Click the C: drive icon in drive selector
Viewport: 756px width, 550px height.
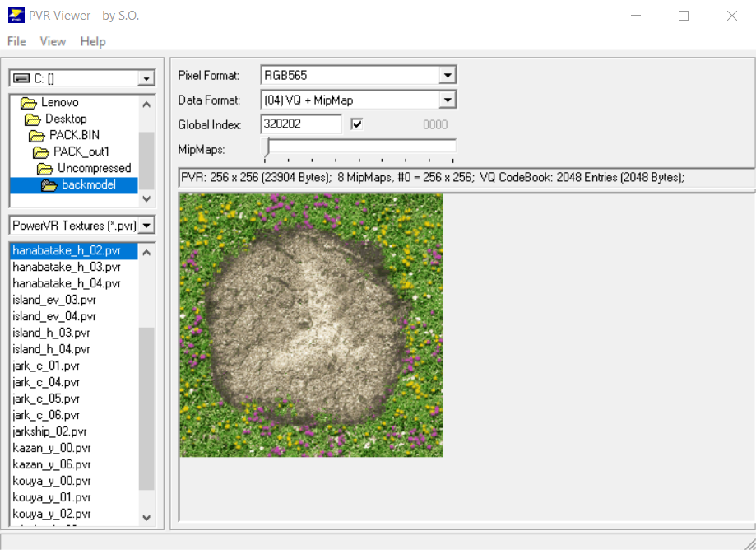(x=21, y=78)
